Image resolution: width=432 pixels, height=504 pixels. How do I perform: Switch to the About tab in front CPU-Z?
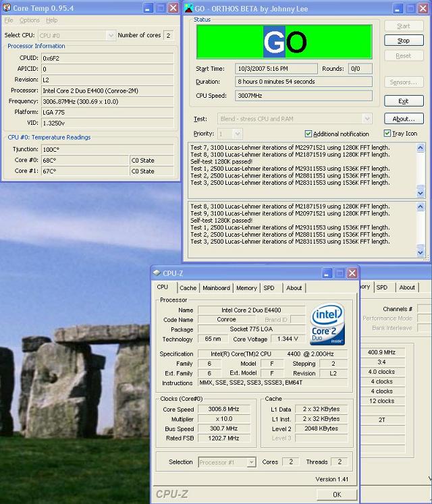pyautogui.click(x=294, y=288)
